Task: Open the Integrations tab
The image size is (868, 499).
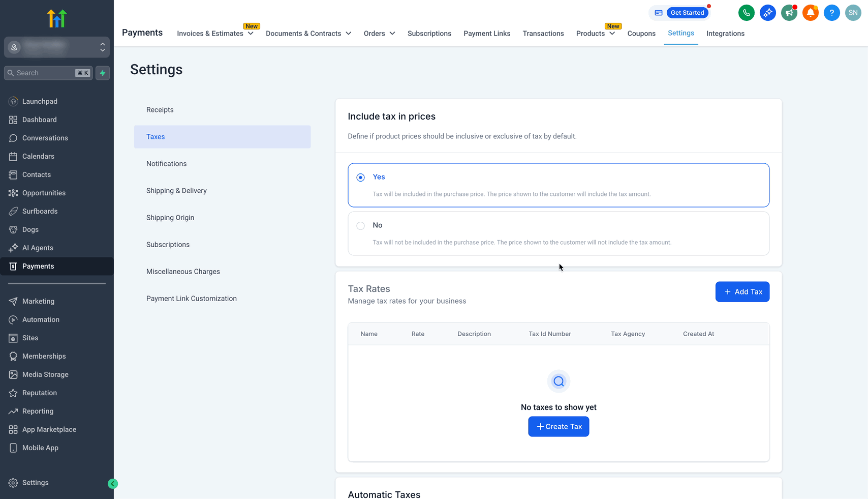Action: (725, 34)
